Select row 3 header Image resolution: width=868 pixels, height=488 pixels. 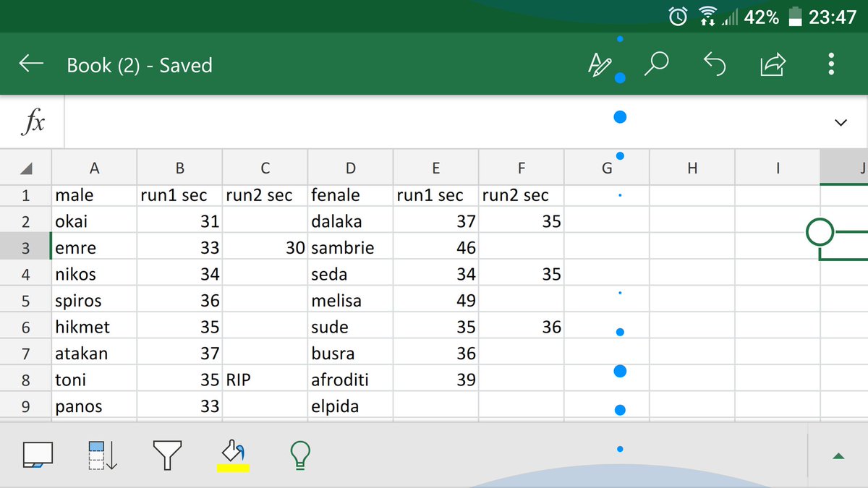click(x=26, y=248)
